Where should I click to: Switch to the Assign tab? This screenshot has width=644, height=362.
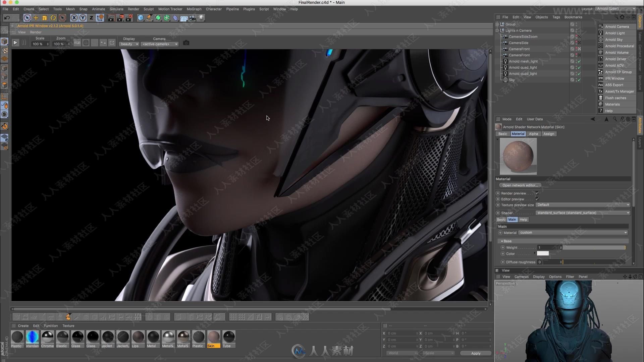548,134
